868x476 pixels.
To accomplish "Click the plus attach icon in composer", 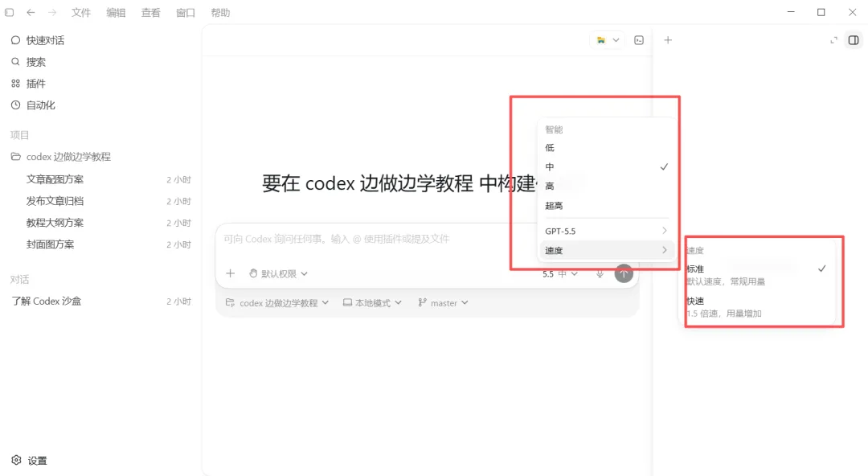I will [231, 273].
